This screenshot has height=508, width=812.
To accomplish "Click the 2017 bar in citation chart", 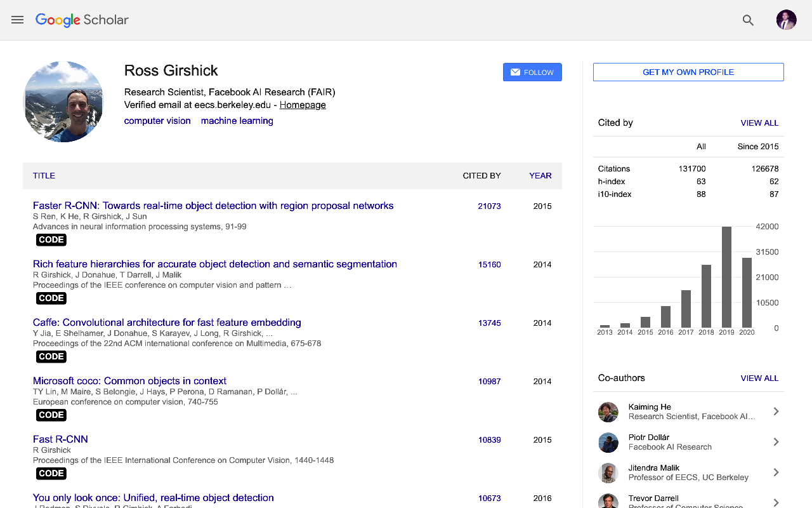I will [x=686, y=309].
